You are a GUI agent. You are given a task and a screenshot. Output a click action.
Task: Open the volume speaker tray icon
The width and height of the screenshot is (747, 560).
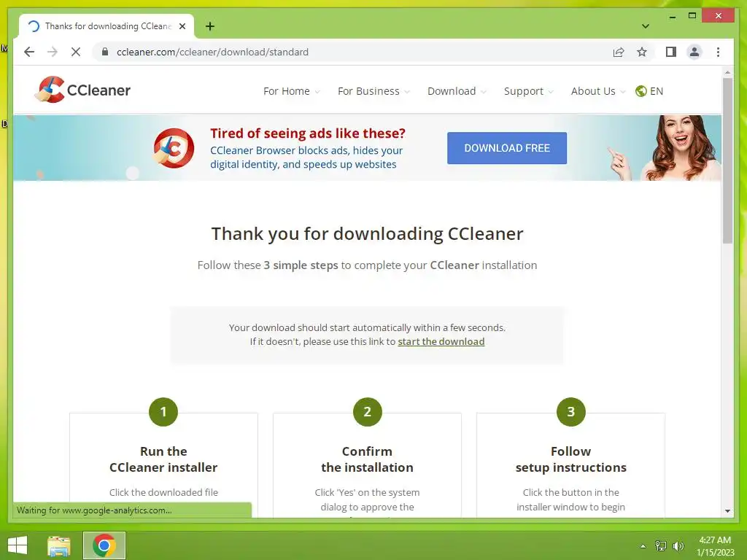pos(678,545)
